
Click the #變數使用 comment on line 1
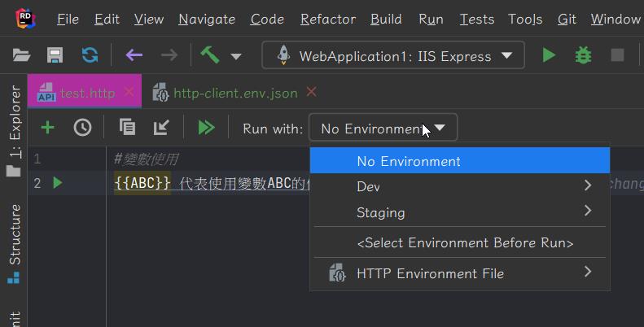click(147, 159)
